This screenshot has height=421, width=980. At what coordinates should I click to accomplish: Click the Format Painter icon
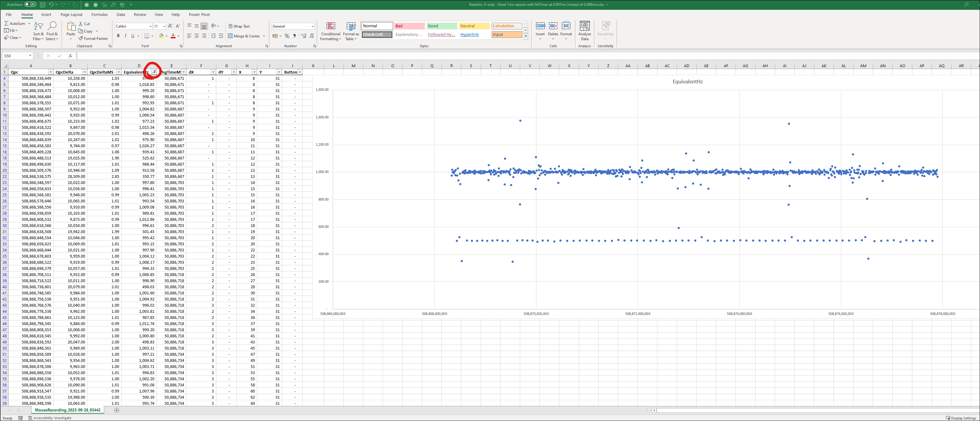81,38
